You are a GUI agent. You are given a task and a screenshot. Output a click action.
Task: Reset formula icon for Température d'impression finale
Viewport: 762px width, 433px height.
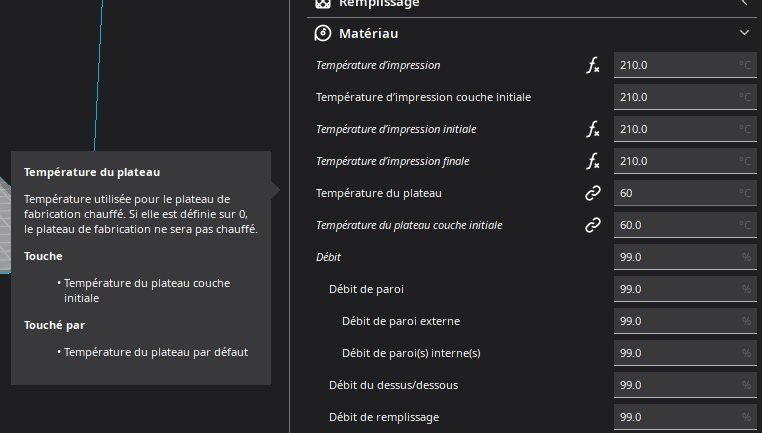(593, 162)
